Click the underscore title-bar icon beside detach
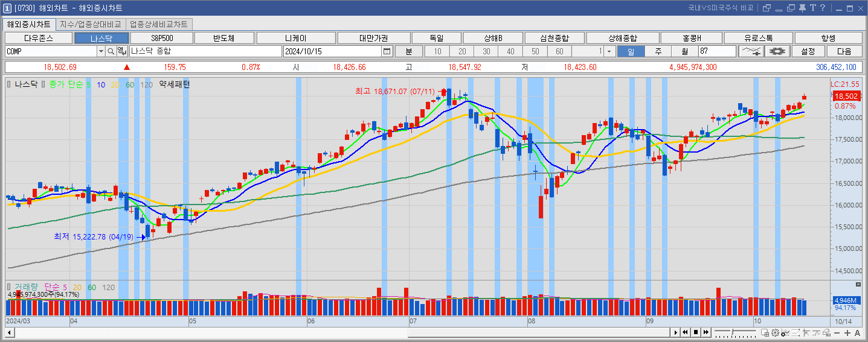 point(779,10)
